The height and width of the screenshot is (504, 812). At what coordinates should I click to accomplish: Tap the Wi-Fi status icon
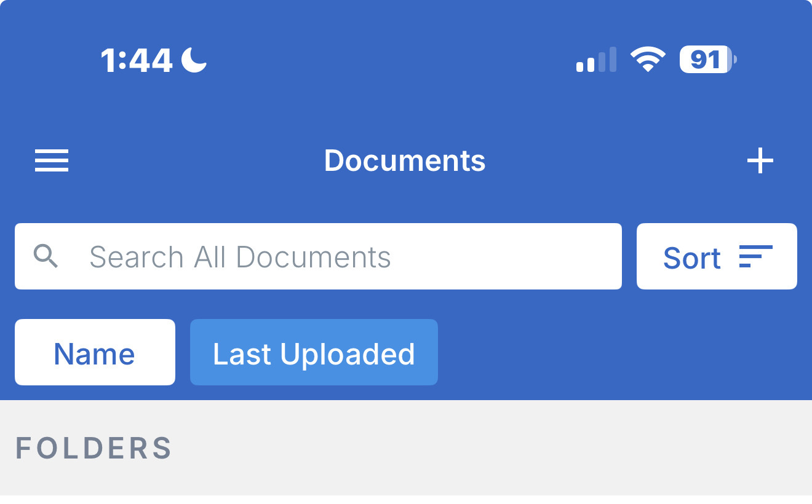click(648, 60)
